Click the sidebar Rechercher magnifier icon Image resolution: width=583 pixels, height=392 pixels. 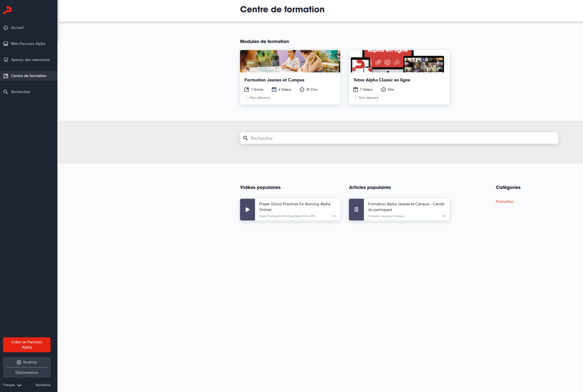pos(6,92)
